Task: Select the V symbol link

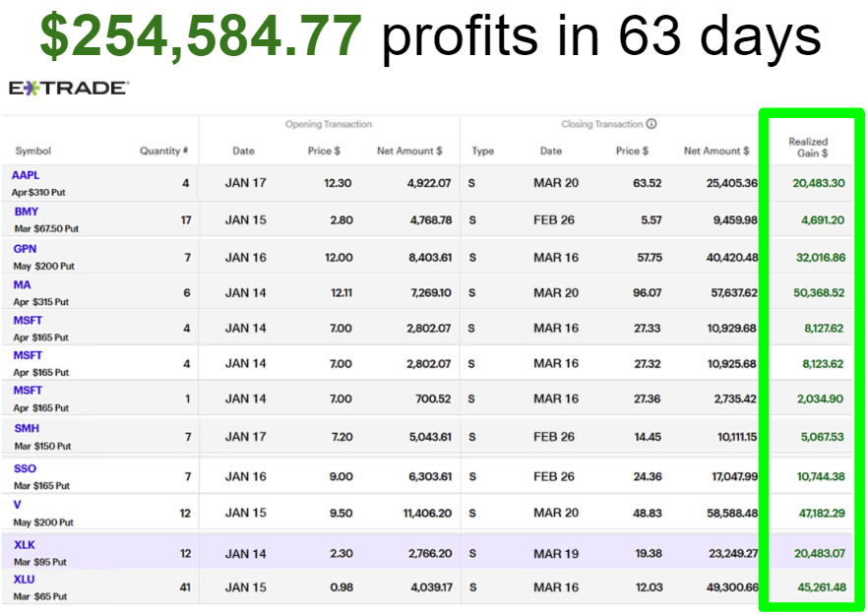Action: (17, 505)
